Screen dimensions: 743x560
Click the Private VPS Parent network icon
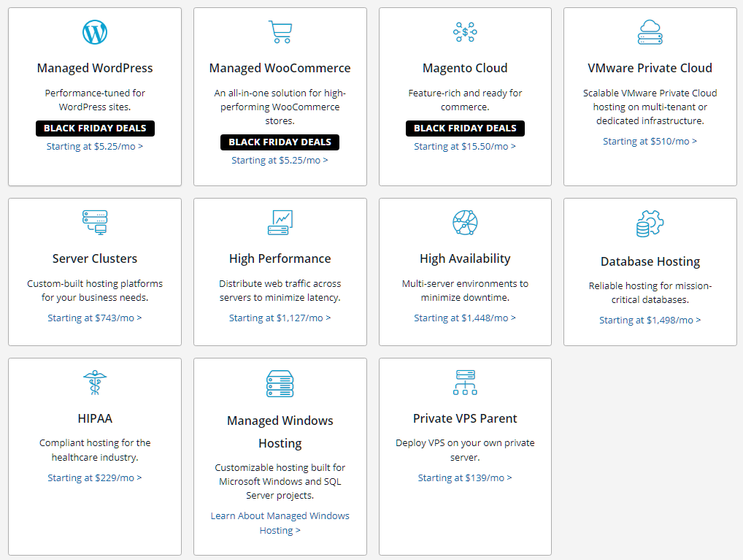tap(465, 383)
